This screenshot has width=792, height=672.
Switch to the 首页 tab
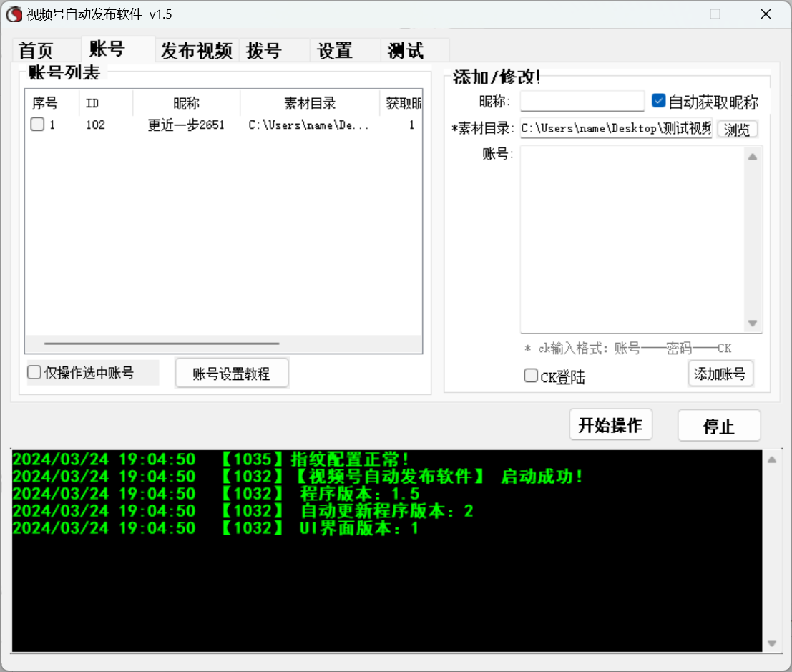36,51
